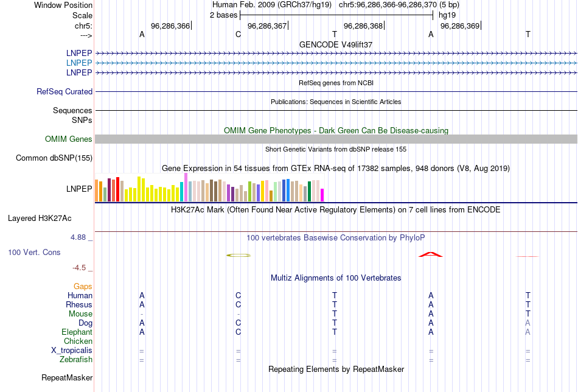This screenshot has width=578, height=392.
Task: Click the Zebrafish species label
Action: 76,360
